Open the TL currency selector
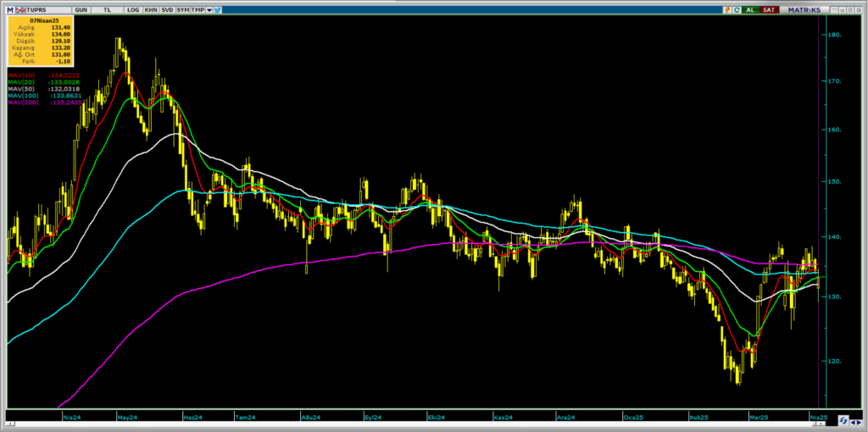The width and height of the screenshot is (868, 432). point(108,9)
